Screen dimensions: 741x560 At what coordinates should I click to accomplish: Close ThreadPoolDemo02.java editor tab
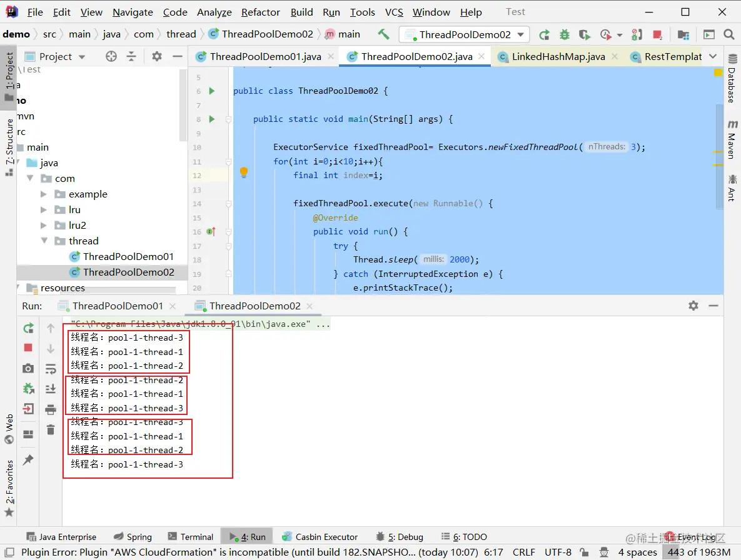[481, 56]
